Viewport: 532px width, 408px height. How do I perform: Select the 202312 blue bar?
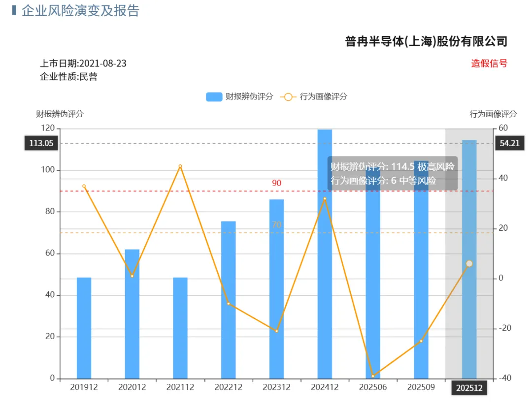pos(276,289)
